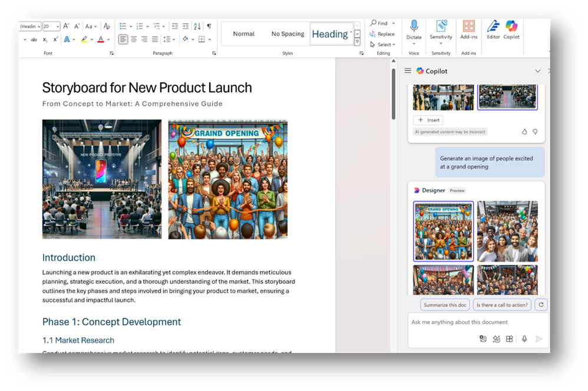Open borders dropdown arrow
Viewport: 588px width, 391px height.
tap(210, 40)
